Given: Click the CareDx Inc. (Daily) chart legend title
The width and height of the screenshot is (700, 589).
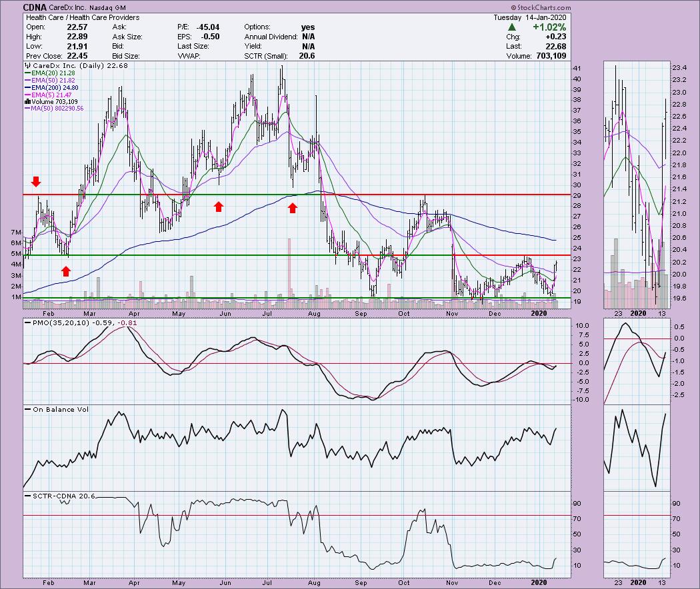Looking at the screenshot, I should 68,65.
